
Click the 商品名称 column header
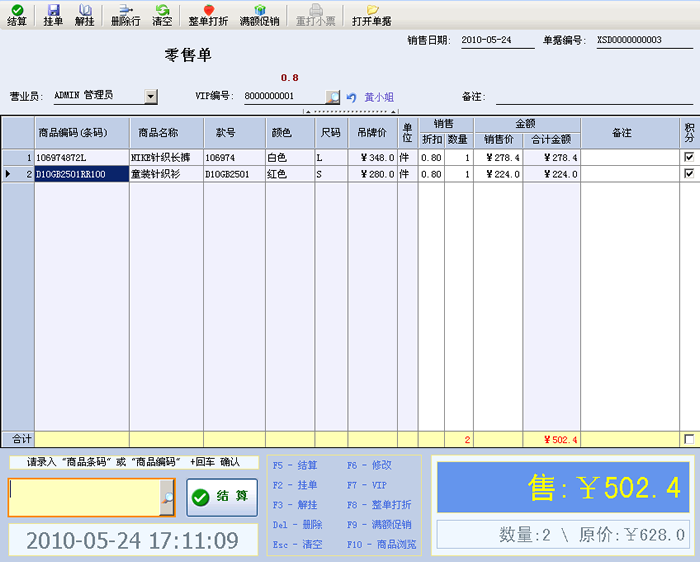167,133
